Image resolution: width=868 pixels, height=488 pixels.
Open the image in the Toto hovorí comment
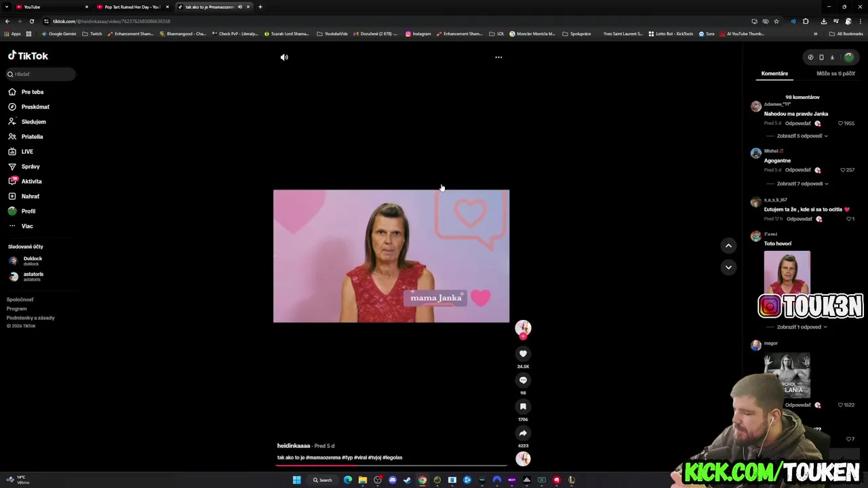tap(787, 272)
